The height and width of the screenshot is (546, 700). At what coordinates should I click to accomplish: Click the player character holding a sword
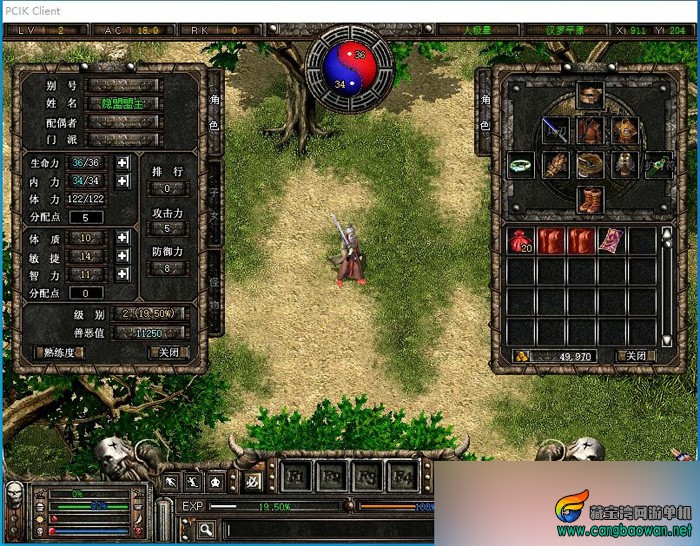click(x=348, y=250)
